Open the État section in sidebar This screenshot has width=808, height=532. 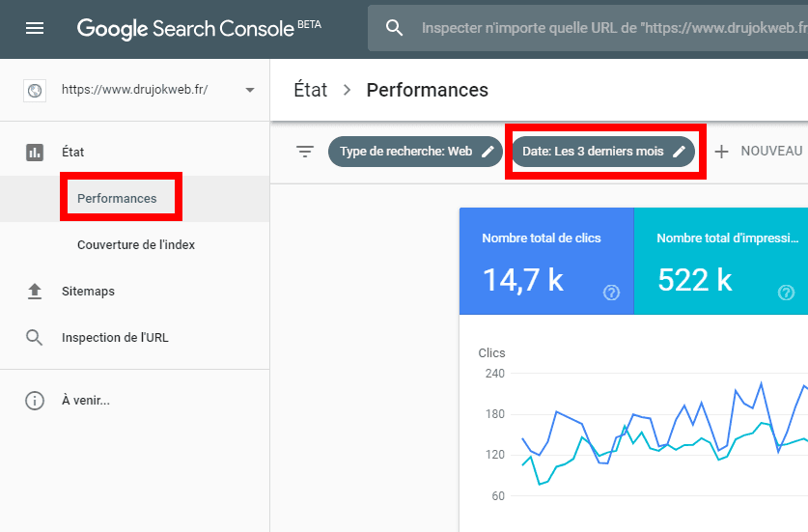pyautogui.click(x=72, y=153)
